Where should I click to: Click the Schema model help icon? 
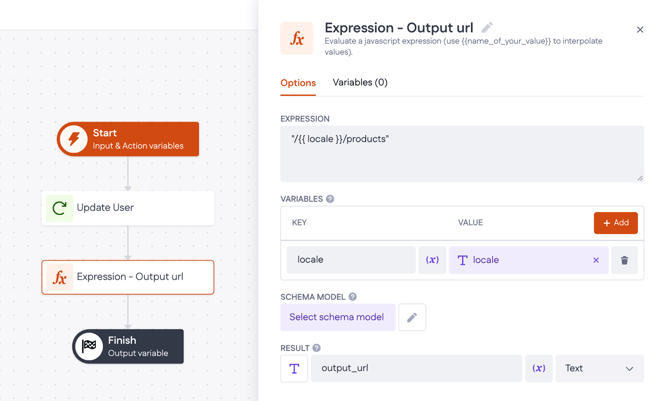(353, 297)
